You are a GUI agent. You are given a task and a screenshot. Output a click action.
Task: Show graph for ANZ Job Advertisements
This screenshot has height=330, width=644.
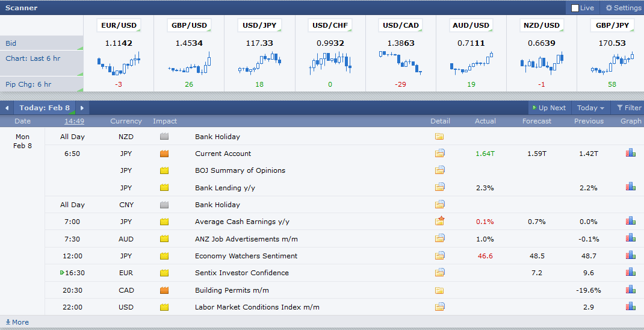[x=630, y=238]
